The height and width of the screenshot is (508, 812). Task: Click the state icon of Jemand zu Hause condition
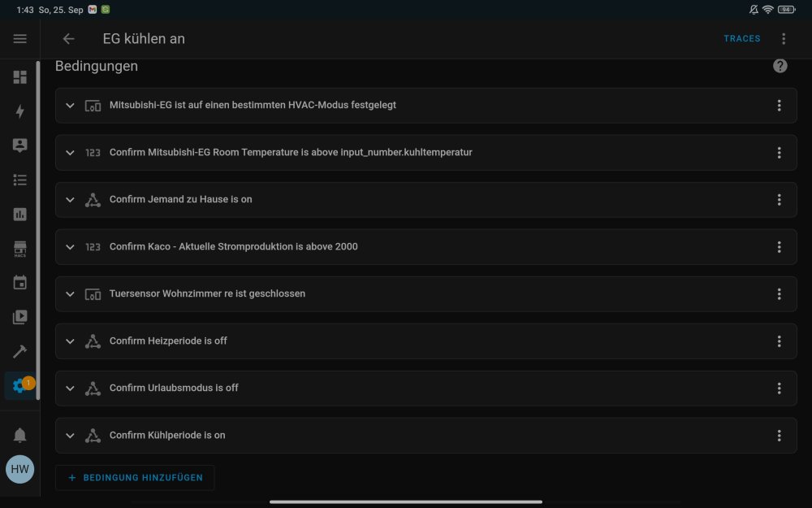click(93, 200)
